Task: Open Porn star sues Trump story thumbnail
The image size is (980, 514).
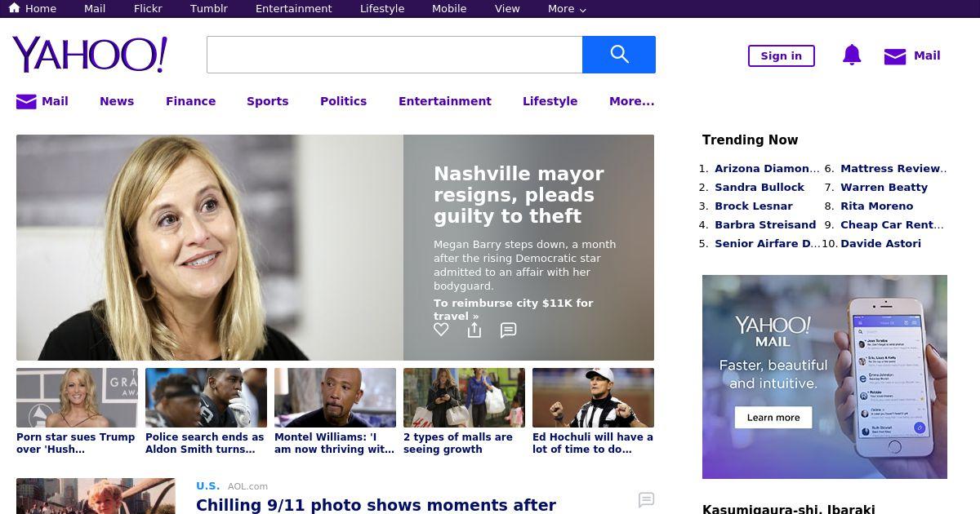Action: click(x=77, y=397)
